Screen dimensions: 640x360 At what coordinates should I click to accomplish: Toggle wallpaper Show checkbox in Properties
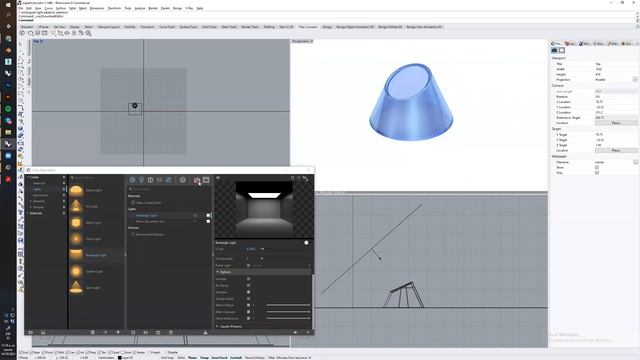coord(597,167)
